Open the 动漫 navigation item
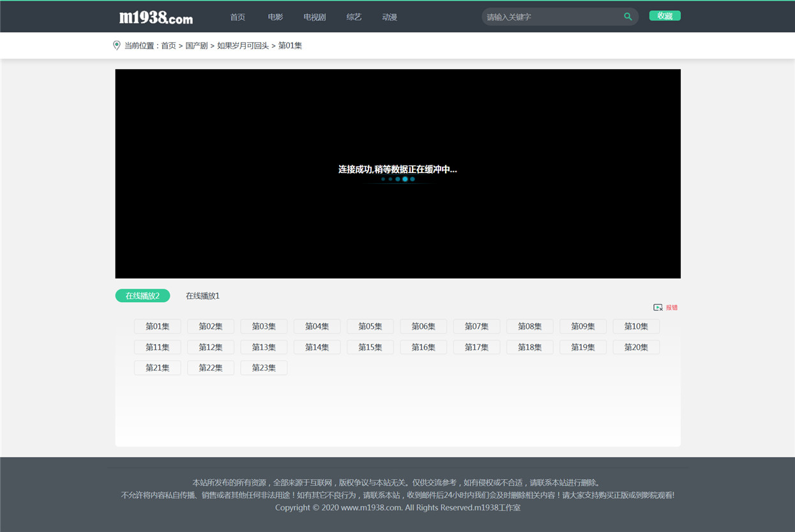The width and height of the screenshot is (795, 532). 390,17
